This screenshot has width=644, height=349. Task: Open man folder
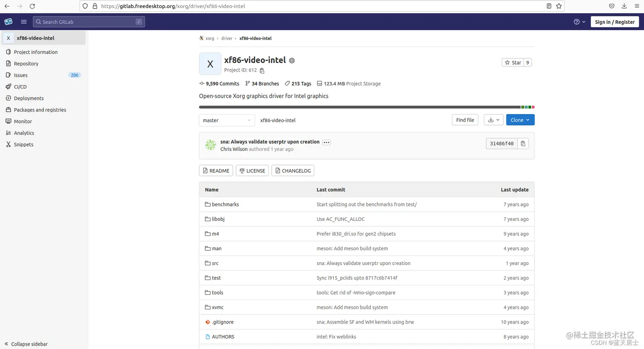click(x=217, y=249)
